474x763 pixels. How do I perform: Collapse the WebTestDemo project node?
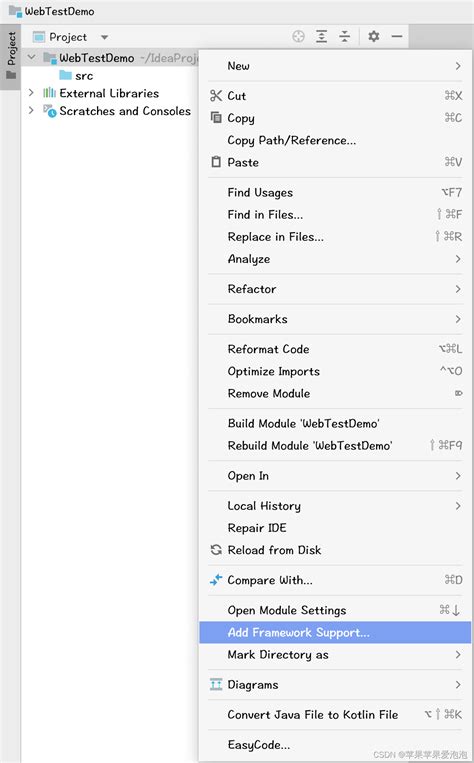pos(31,57)
